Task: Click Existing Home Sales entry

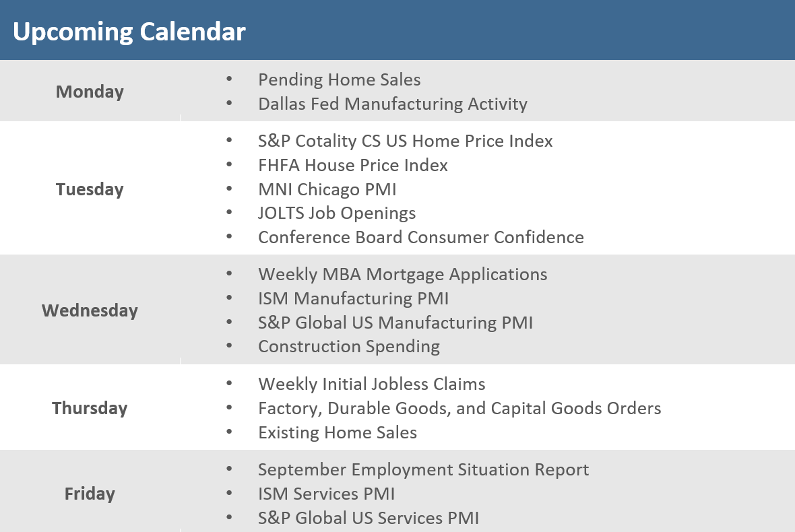Action: coord(337,432)
